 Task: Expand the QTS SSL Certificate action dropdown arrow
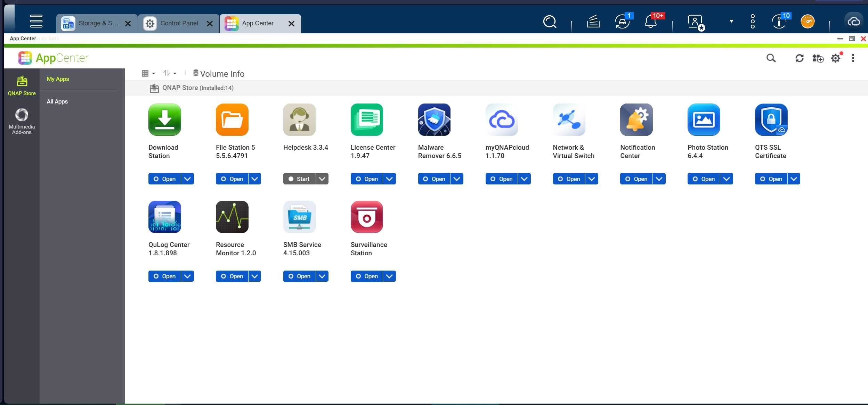point(794,179)
